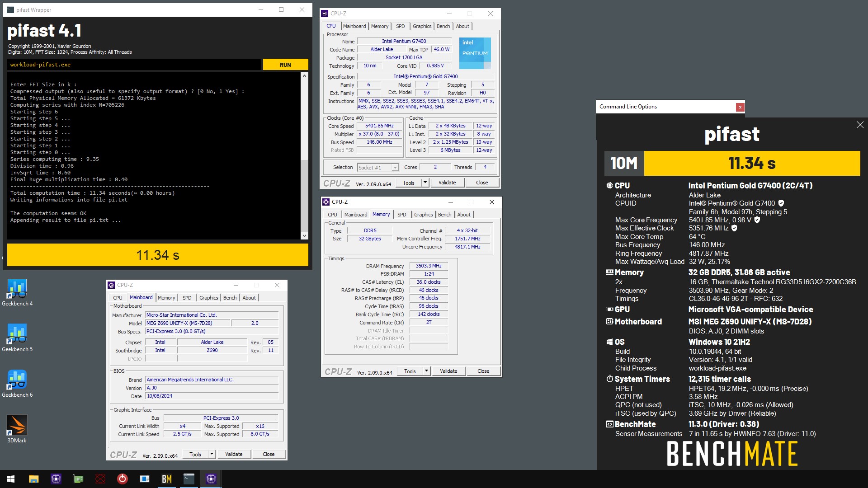
Task: Click Tools button in CPU-Z CPU window
Action: pyautogui.click(x=409, y=183)
